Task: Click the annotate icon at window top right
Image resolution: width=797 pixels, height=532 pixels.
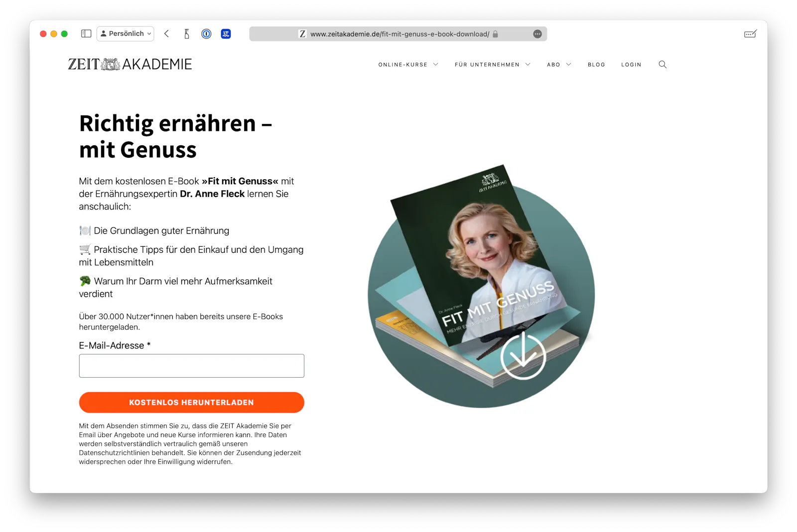Action: pos(750,34)
